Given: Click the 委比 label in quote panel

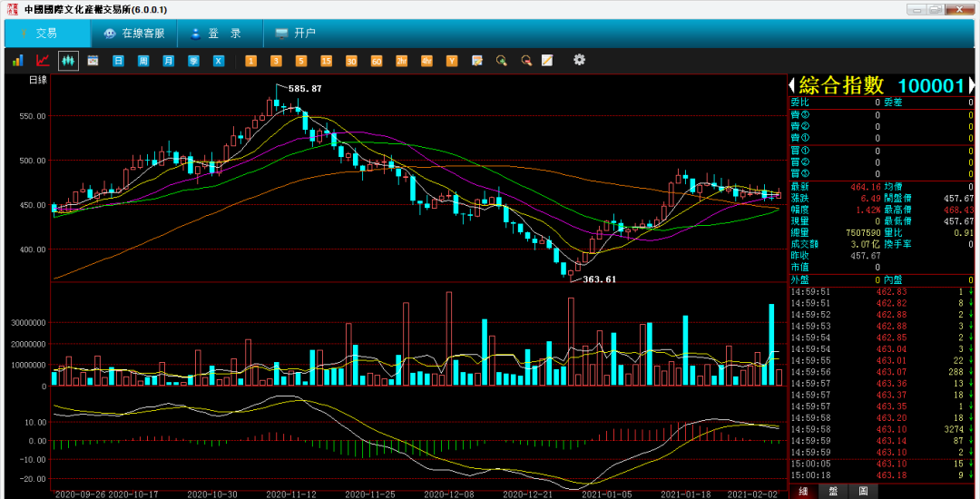Looking at the screenshot, I should coord(800,103).
